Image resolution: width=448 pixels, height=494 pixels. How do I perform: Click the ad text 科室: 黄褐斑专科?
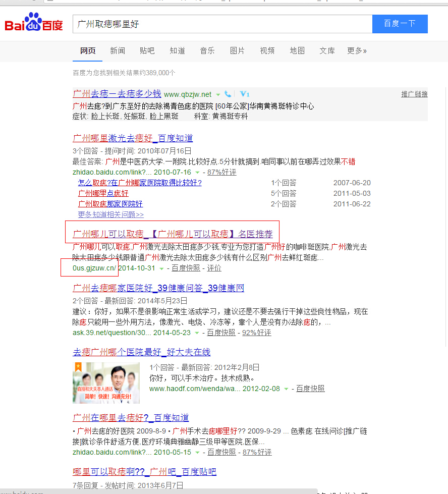pyautogui.click(x=221, y=117)
